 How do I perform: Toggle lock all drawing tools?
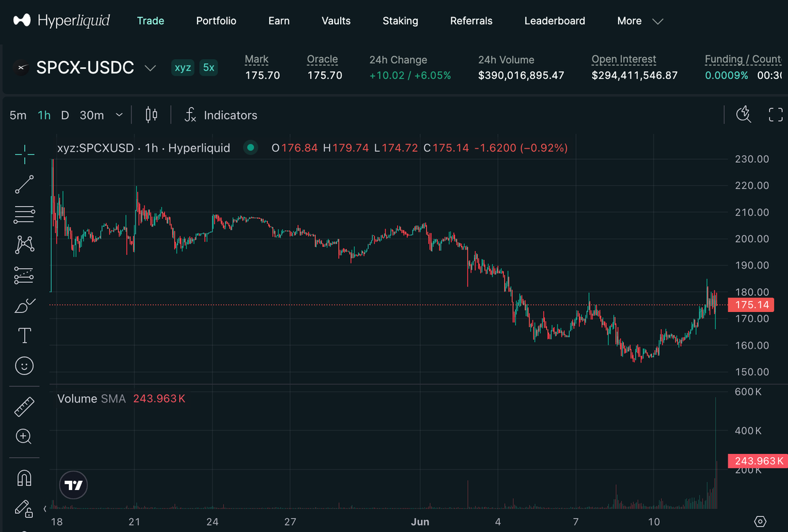click(x=24, y=508)
